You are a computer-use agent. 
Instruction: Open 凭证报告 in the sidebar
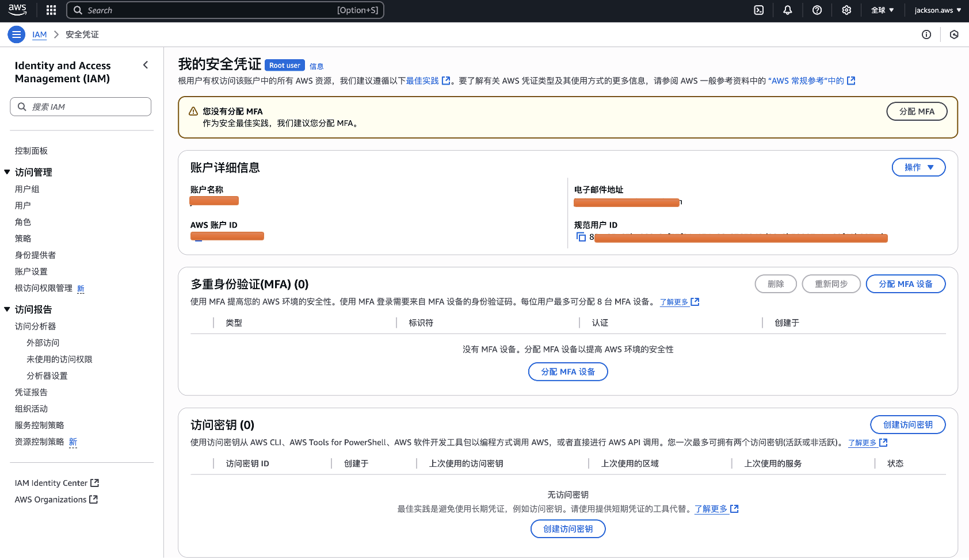[31, 392]
